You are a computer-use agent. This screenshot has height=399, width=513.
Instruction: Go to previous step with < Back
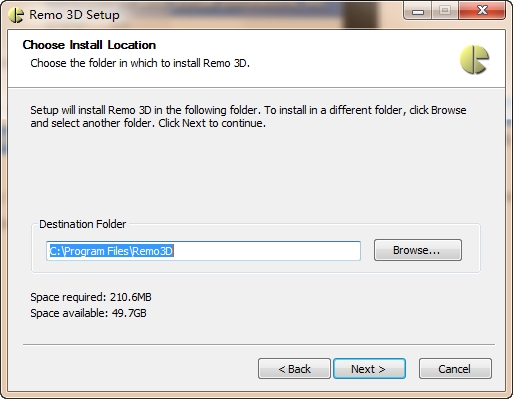(x=294, y=369)
